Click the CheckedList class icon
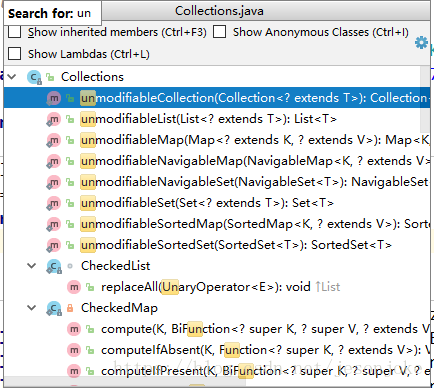This screenshot has height=388, width=434. 54,266
